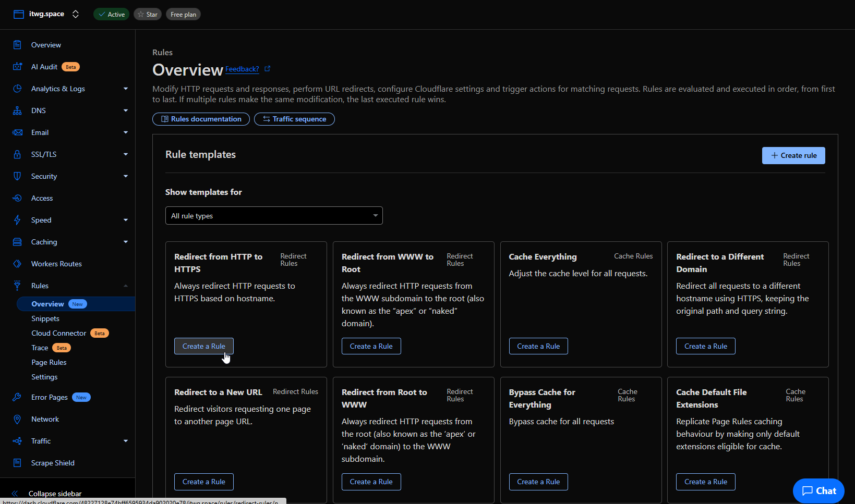Select the Rules Overview sidebar item
Viewport: 855px width, 504px height.
(x=76, y=304)
